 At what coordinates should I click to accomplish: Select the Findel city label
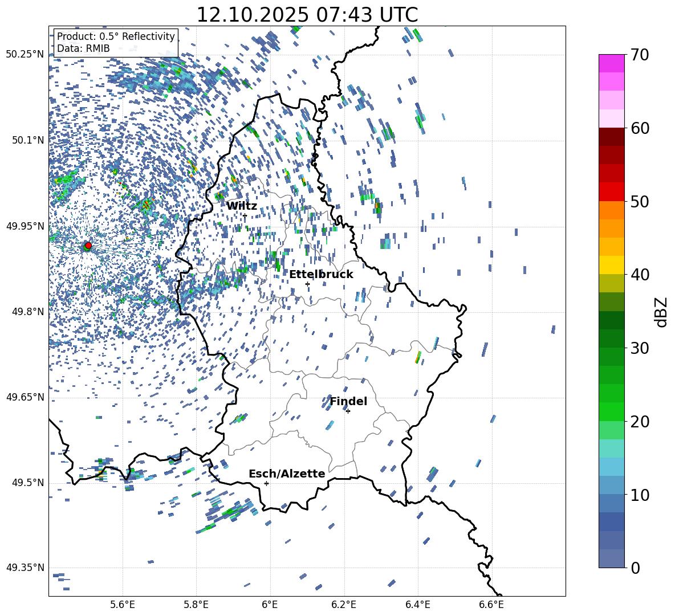coord(348,401)
